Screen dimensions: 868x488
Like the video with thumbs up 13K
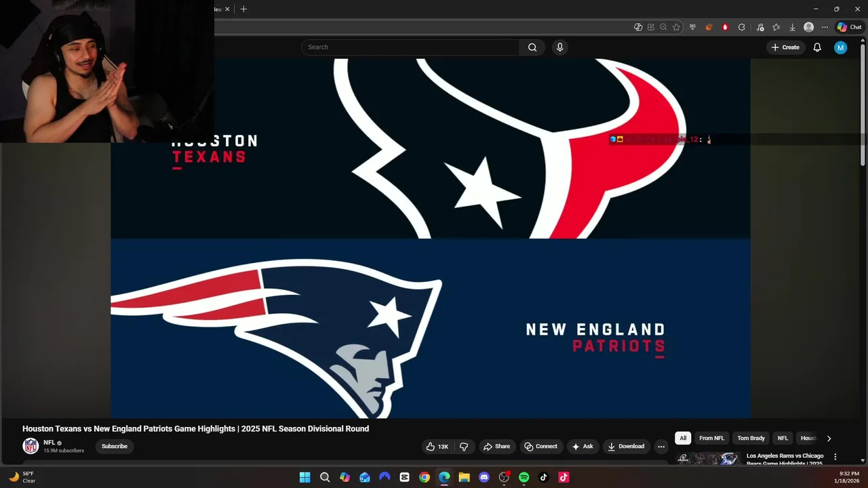(x=437, y=447)
